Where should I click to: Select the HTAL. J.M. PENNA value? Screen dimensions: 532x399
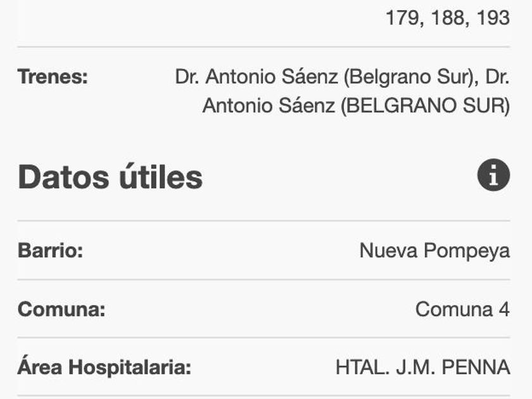tap(422, 367)
